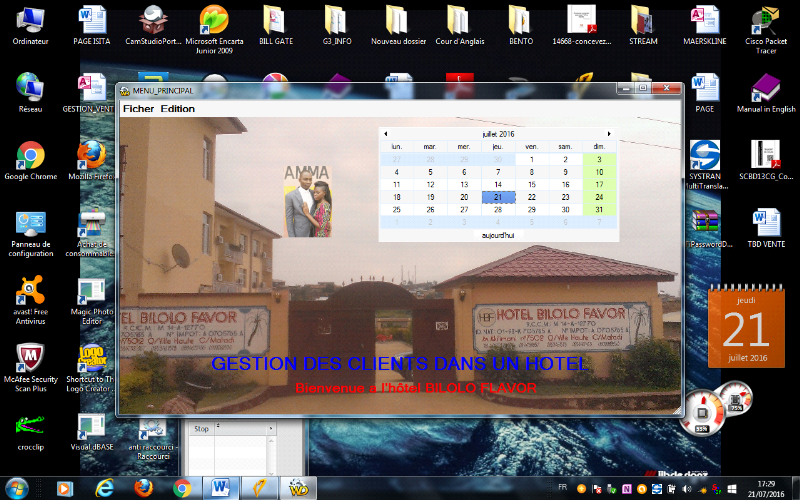The image size is (800, 500).
Task: Go to next month in calendar
Action: pyautogui.click(x=609, y=134)
